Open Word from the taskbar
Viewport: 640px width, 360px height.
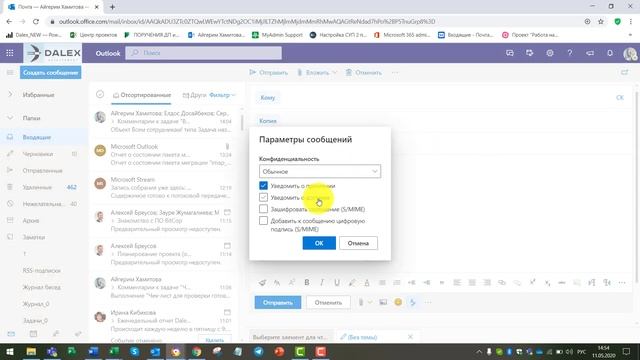point(93,351)
